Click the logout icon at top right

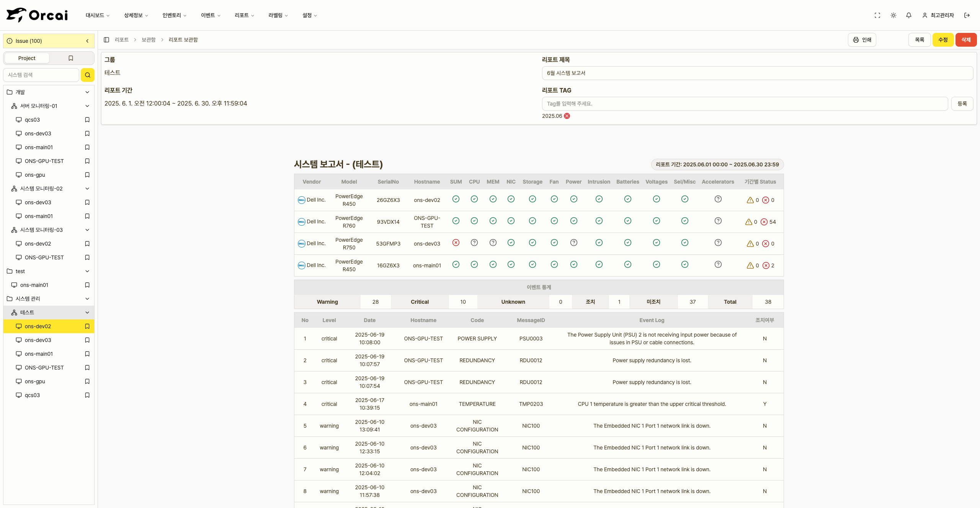coord(967,15)
